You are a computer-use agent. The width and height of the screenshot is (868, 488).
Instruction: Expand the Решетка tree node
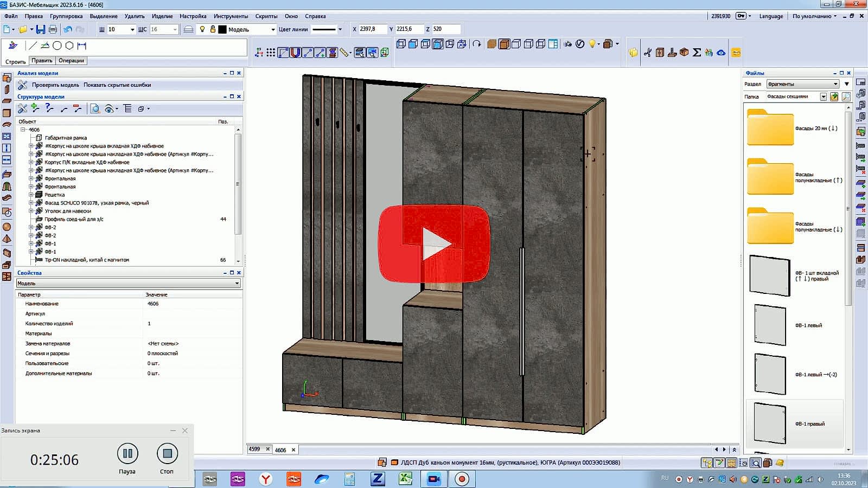click(31, 195)
